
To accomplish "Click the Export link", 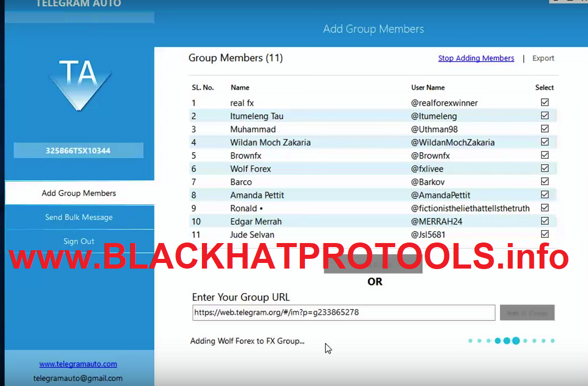I will (x=543, y=58).
